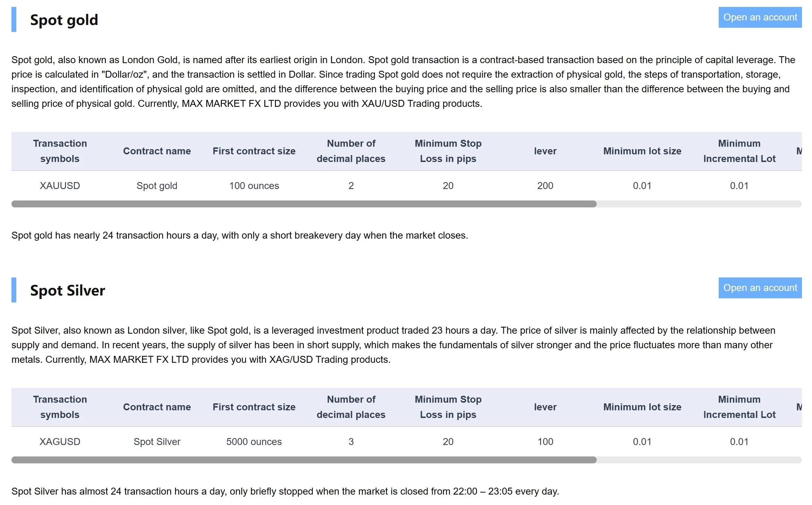Select the XAUUSD symbol cell
Viewport: 812px width, 505px height.
[60, 186]
